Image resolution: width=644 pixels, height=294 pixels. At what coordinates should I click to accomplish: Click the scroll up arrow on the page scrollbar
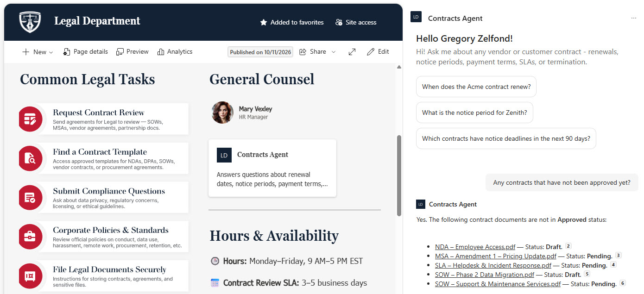pos(399,68)
